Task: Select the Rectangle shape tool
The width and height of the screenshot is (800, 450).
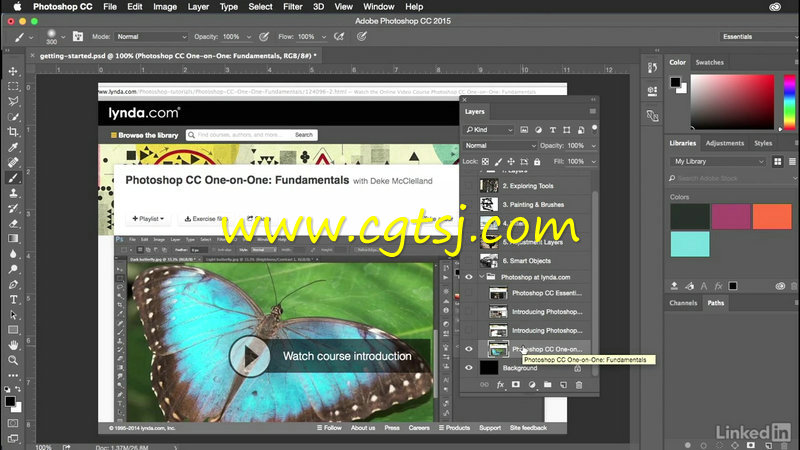Action: [x=13, y=330]
